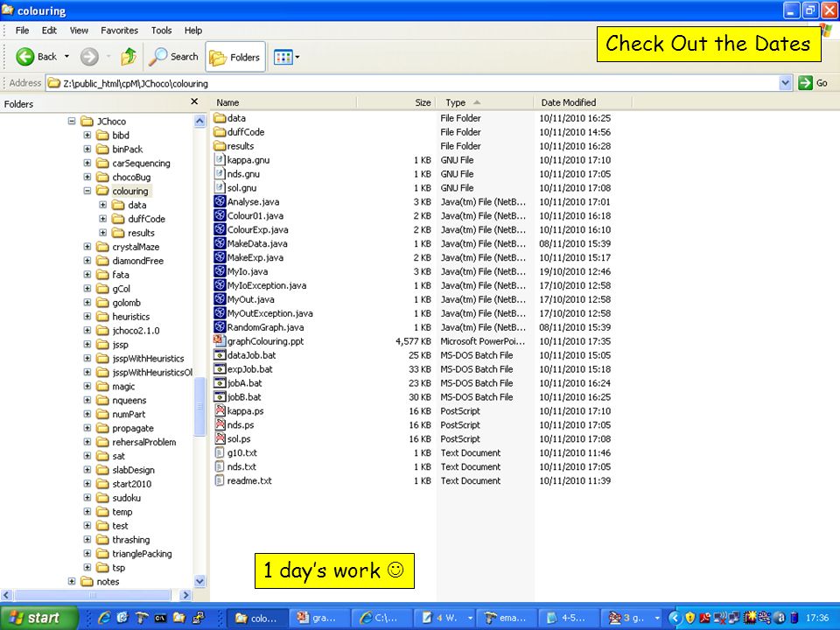Image resolution: width=840 pixels, height=630 pixels.
Task: Open the Favorites menu
Action: click(120, 31)
